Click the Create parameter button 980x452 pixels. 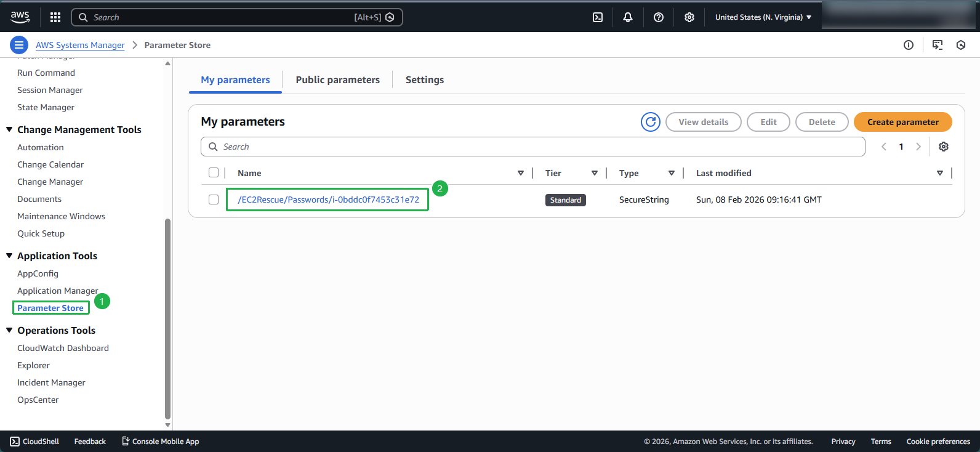(x=903, y=122)
